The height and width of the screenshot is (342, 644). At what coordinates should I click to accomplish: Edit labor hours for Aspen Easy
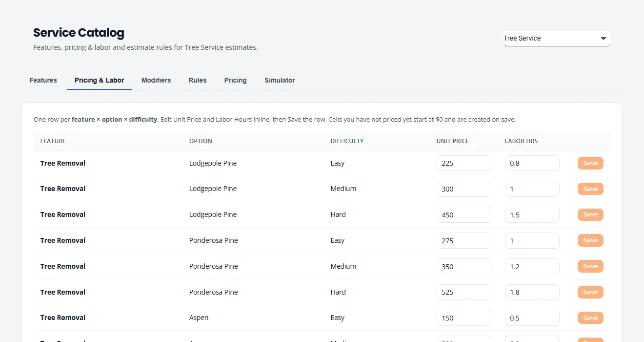coord(532,318)
